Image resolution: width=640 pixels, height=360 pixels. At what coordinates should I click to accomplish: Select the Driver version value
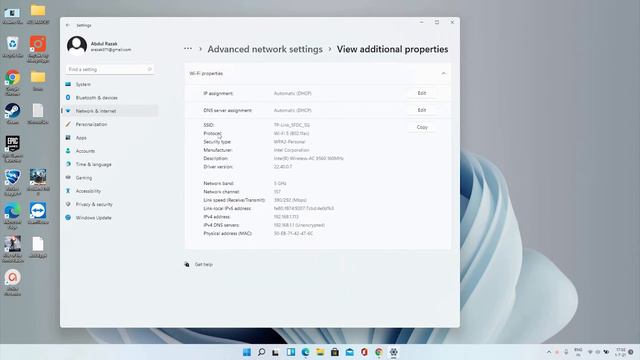tap(282, 167)
